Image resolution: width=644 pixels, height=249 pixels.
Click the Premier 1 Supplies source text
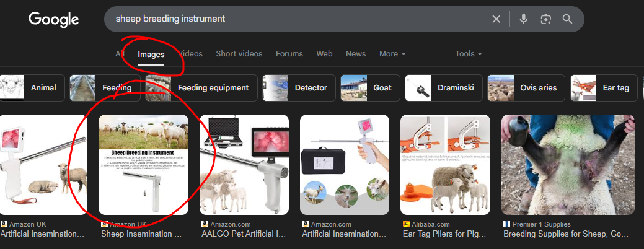coord(541,224)
